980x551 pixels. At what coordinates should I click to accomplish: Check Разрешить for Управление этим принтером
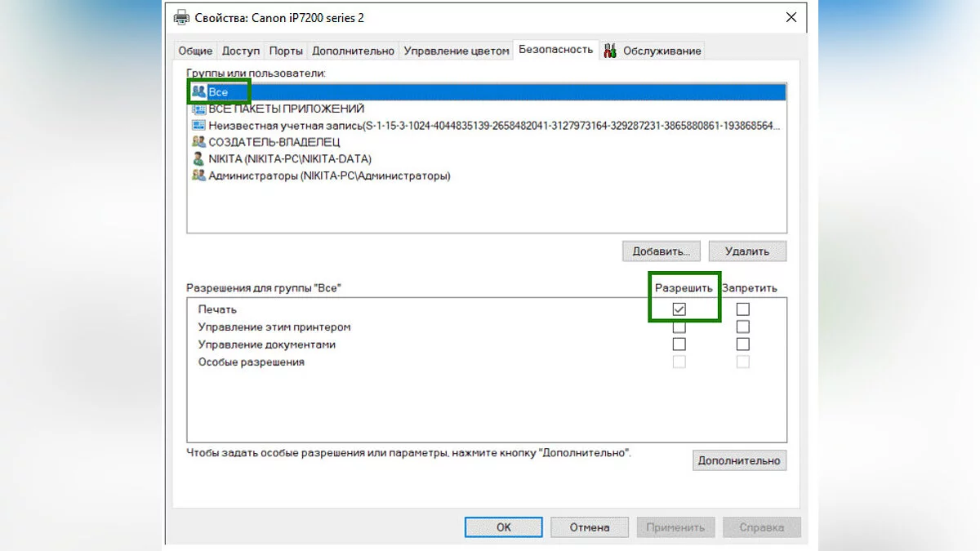tap(679, 327)
